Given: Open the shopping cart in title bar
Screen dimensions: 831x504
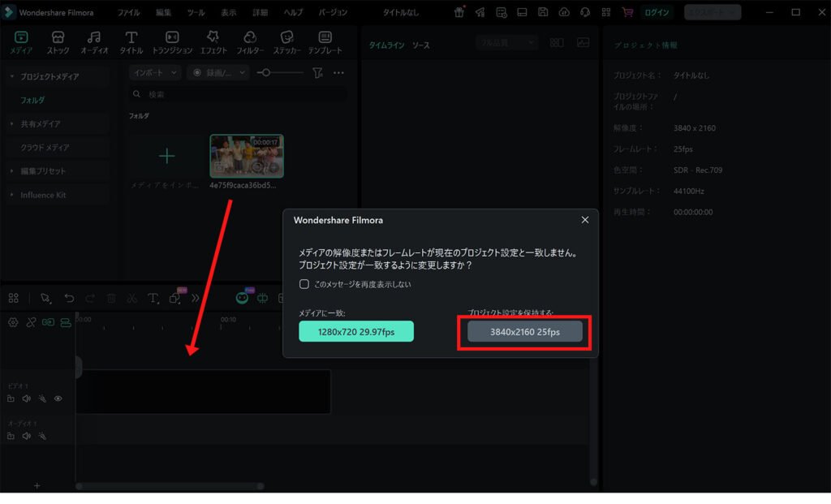Looking at the screenshot, I should point(626,10).
